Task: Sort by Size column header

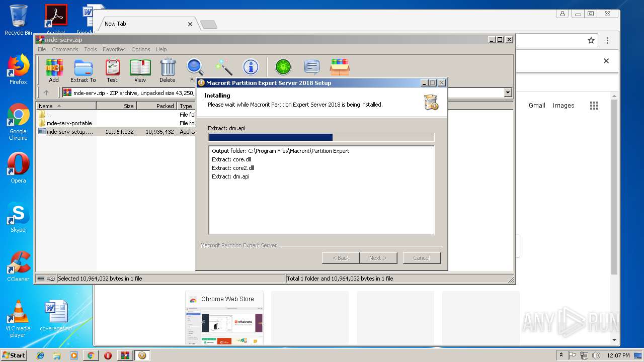Action: [x=117, y=106]
